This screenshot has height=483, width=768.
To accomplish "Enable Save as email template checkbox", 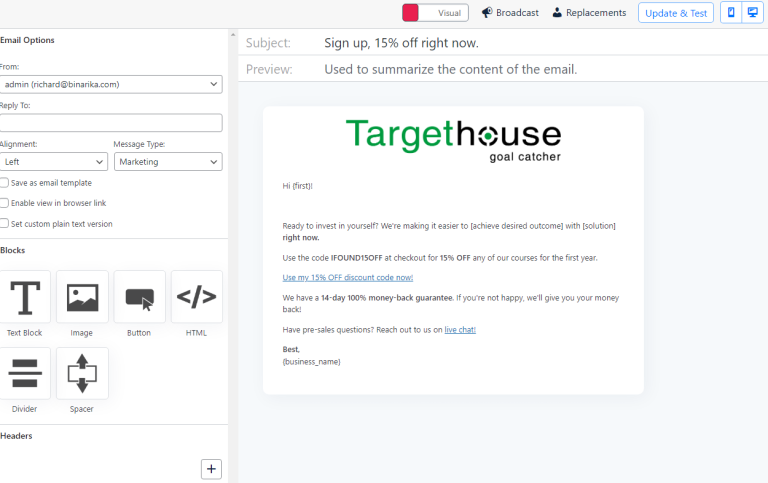I will [5, 183].
